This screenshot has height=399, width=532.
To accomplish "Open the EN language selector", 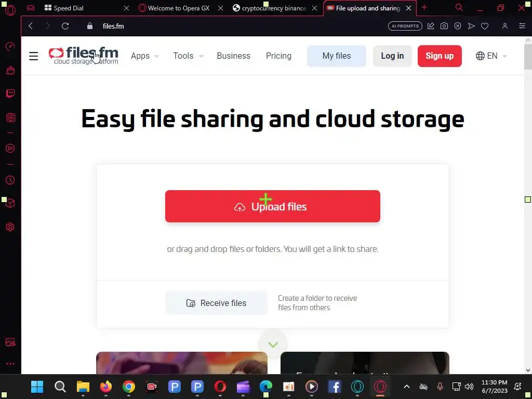I will (491, 56).
